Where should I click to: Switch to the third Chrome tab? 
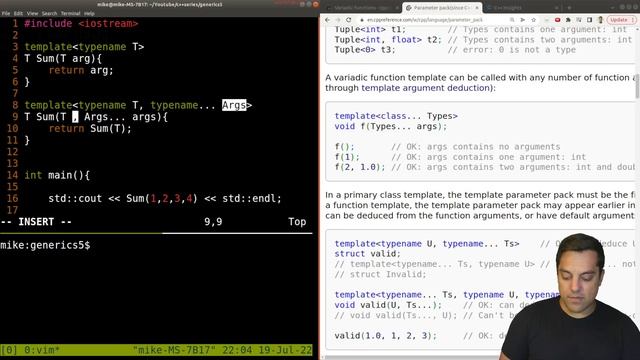pyautogui.click(x=522, y=8)
